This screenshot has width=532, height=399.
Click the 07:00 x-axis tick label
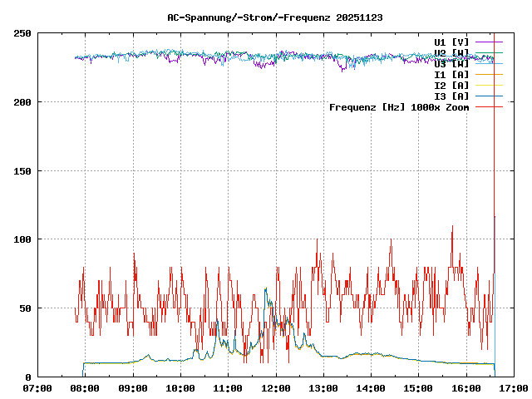coord(38,388)
